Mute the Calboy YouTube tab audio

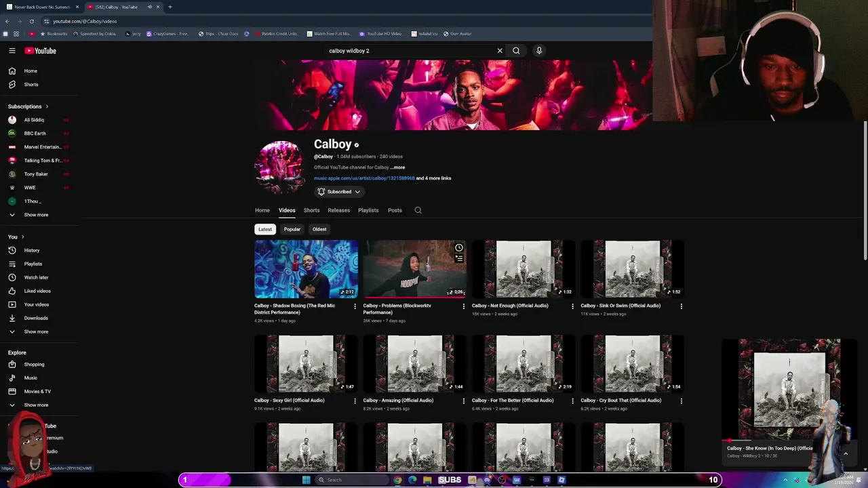click(x=149, y=7)
